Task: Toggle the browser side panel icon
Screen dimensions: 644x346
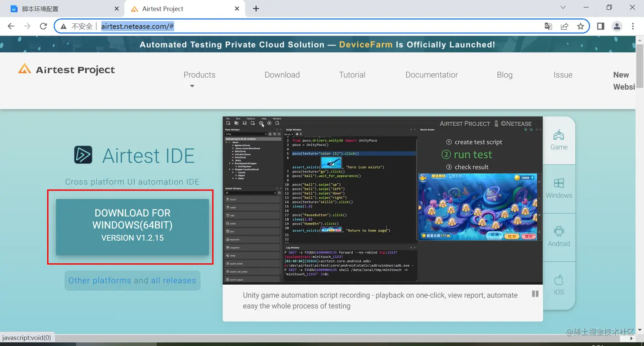Action: pyautogui.click(x=601, y=26)
